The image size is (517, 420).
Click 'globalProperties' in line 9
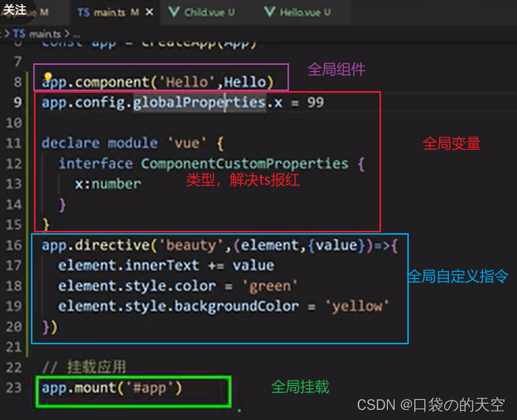tap(199, 103)
